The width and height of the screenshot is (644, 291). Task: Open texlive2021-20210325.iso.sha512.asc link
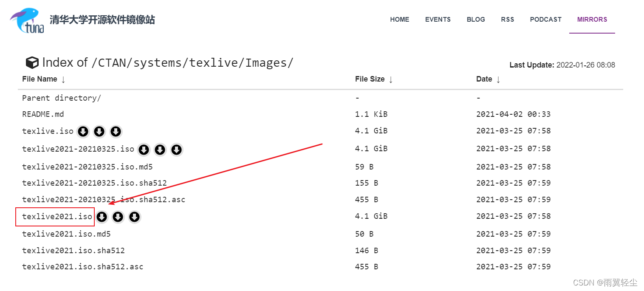pos(104,200)
